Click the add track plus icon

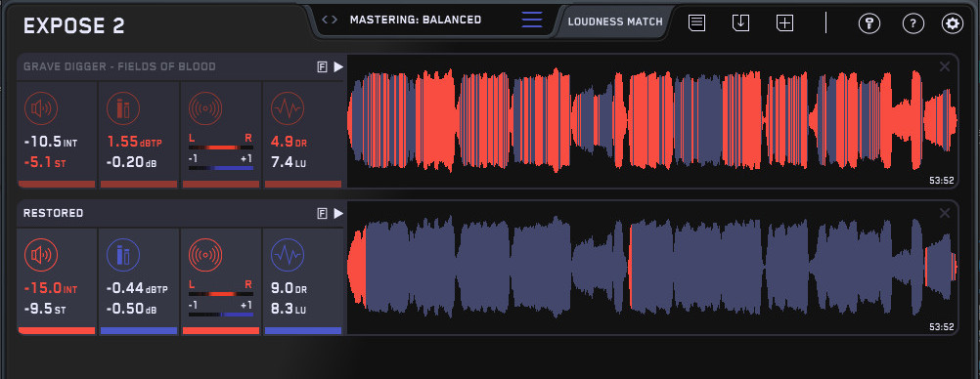(784, 23)
